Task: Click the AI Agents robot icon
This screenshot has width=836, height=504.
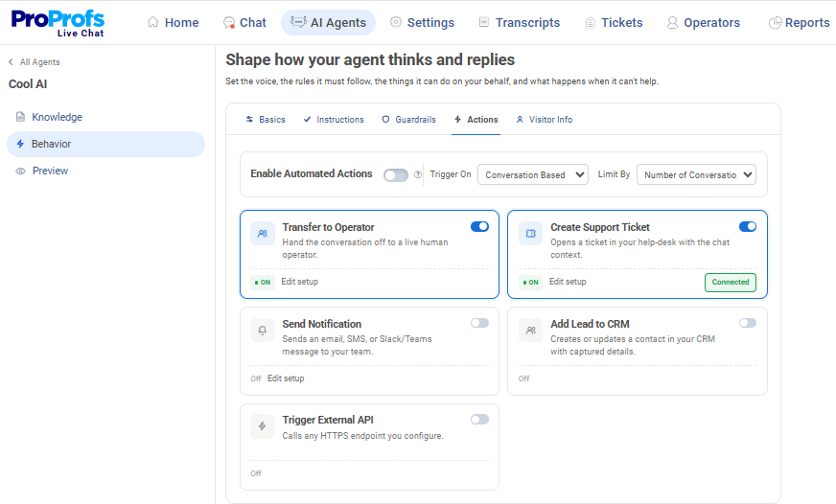Action: point(298,22)
